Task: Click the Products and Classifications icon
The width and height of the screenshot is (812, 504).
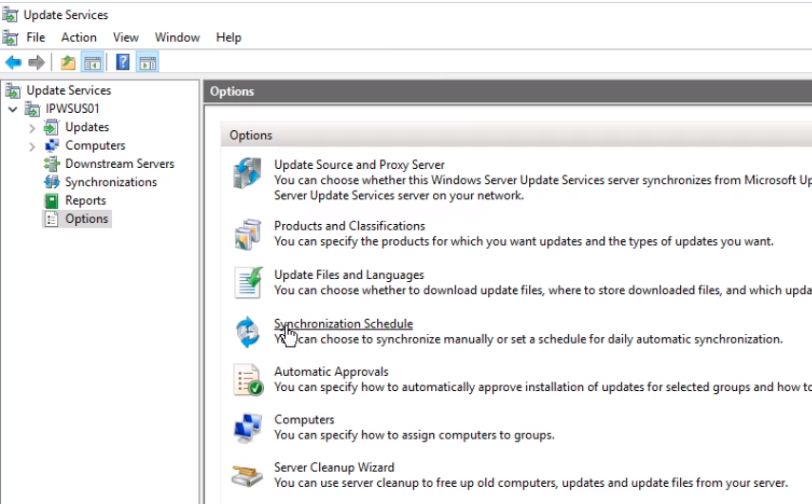Action: (x=248, y=234)
